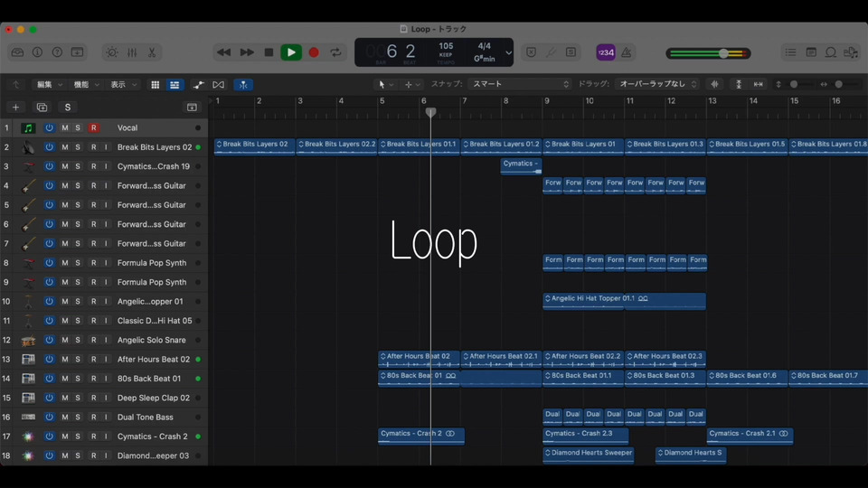Viewport: 868px width, 488px height.
Task: Open the ドラッグ (Drag) mode dropdown
Action: (x=657, y=84)
